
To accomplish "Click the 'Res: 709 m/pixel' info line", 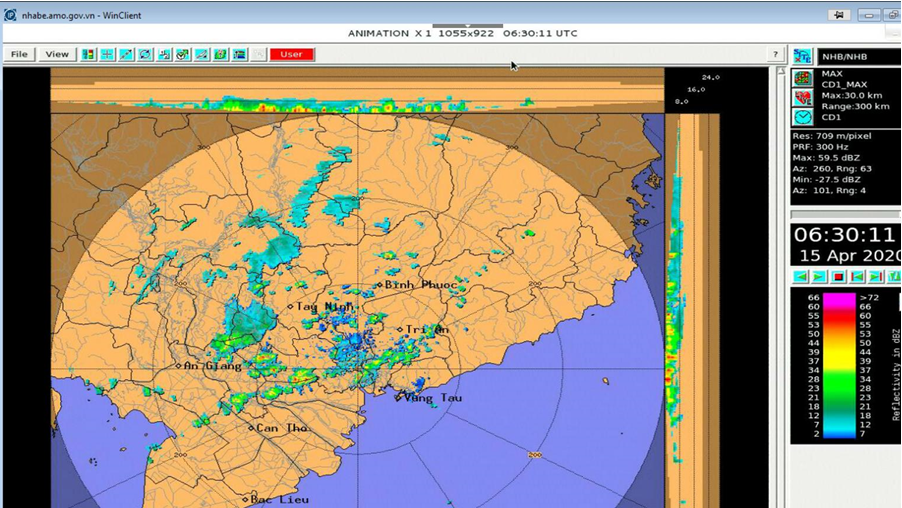I will point(832,136).
